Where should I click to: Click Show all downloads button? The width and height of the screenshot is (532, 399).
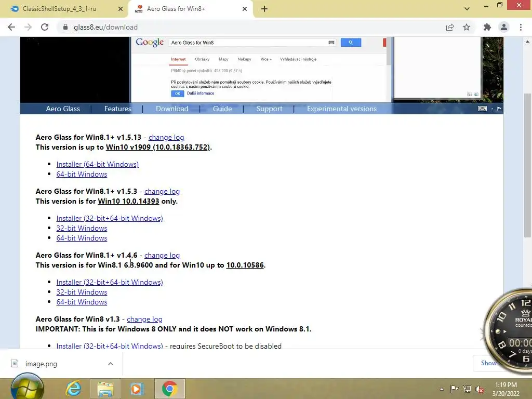click(x=488, y=363)
